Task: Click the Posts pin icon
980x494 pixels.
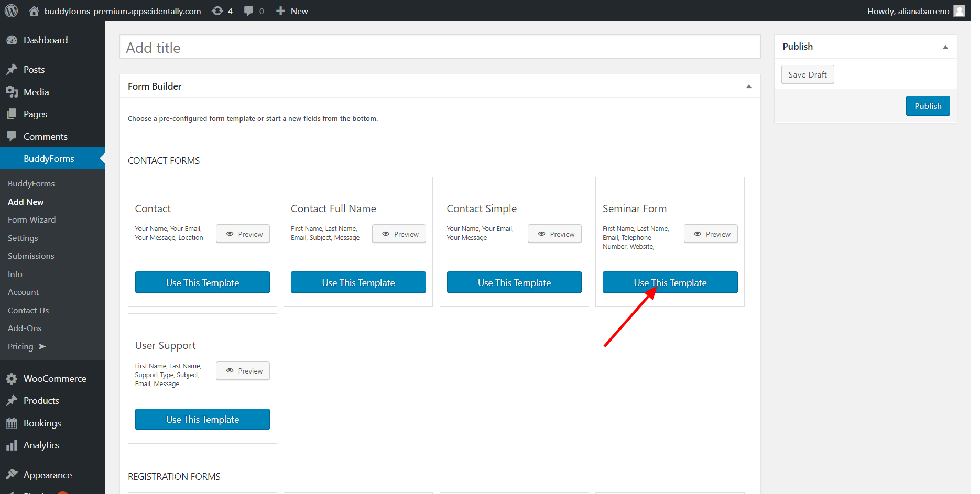Action: [12, 70]
